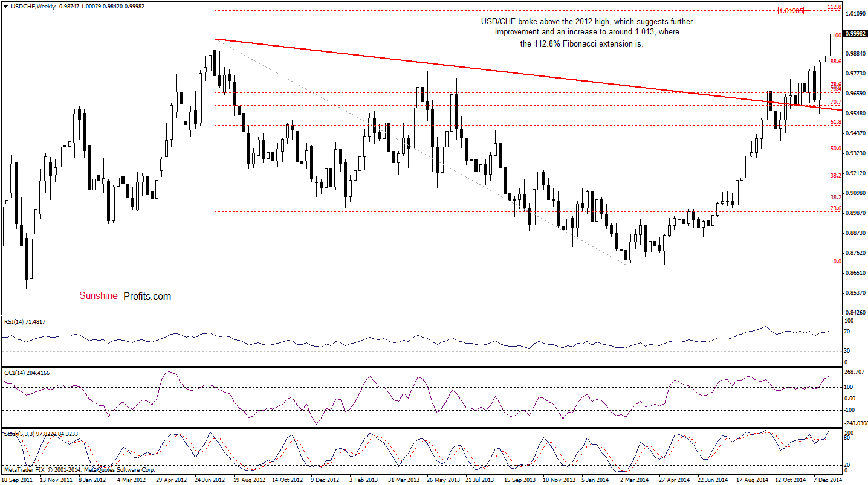Select the 0.97730 price axis value

855,74
